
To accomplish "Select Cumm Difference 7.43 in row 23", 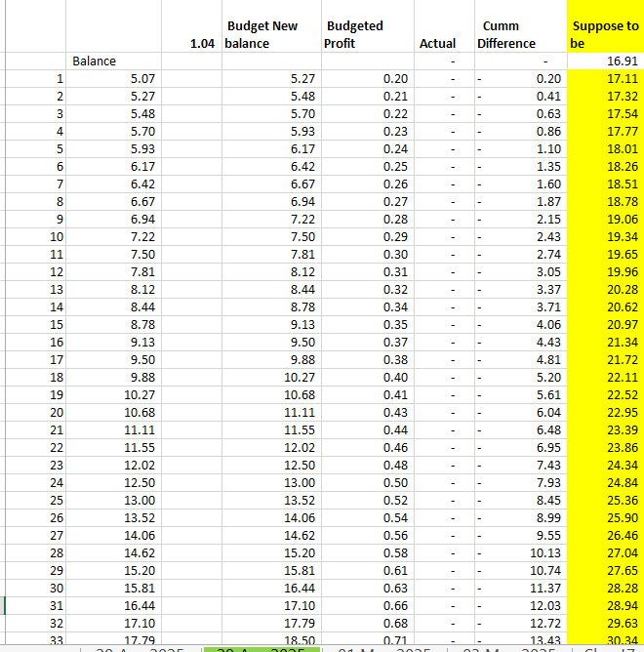I will 520,466.
